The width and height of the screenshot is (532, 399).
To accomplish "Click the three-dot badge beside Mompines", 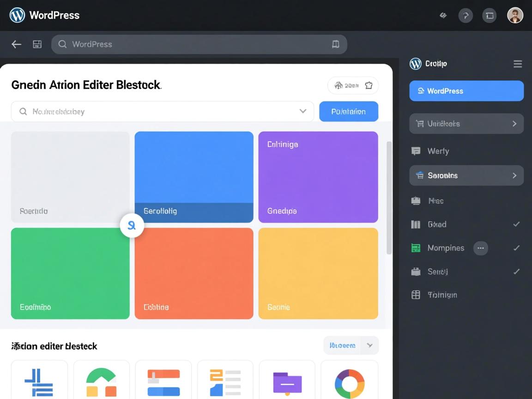I will point(481,248).
